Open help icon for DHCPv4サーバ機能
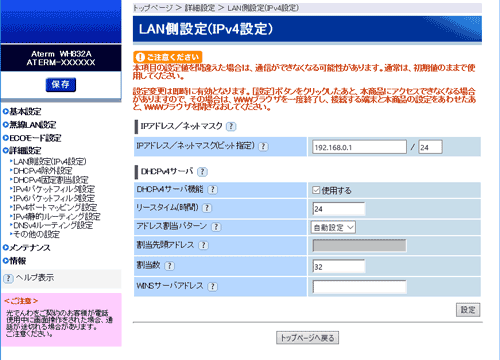500x360 pixels. tap(212, 190)
